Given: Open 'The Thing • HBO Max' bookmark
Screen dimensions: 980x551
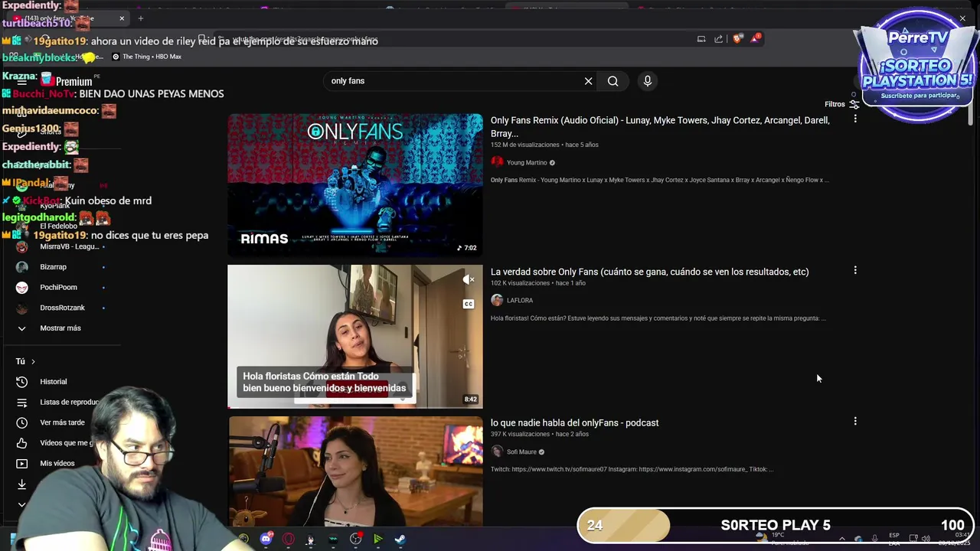Looking at the screenshot, I should [x=147, y=57].
